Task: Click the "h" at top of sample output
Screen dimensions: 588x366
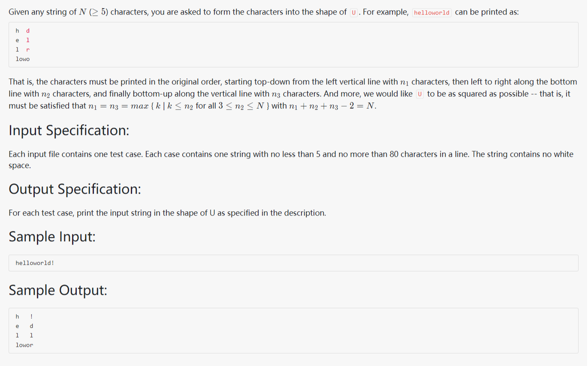Action: [18, 317]
